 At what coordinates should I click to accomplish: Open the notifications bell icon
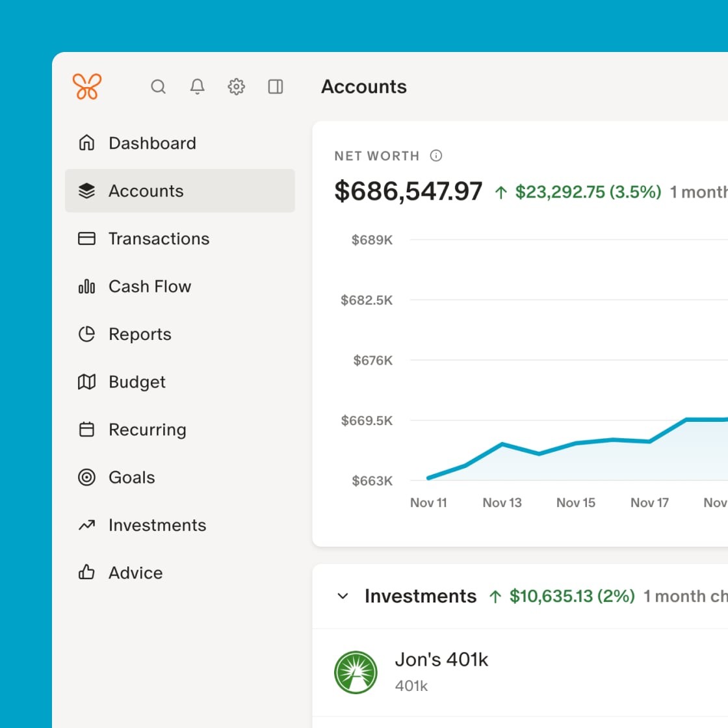[x=198, y=86]
